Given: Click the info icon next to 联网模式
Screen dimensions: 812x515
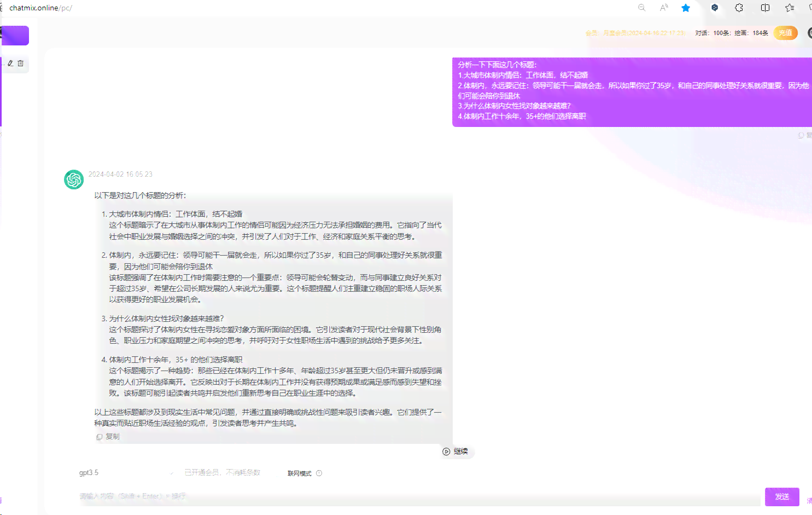Looking at the screenshot, I should tap(319, 473).
